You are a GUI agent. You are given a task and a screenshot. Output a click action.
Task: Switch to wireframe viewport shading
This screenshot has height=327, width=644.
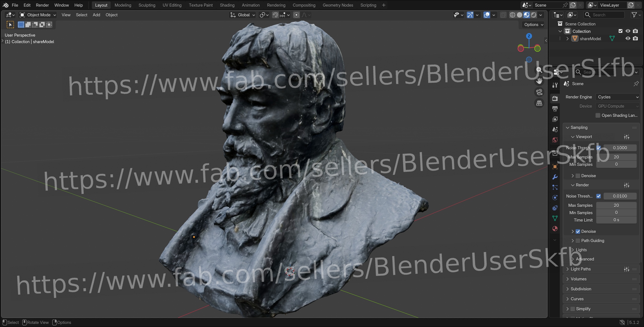point(512,15)
